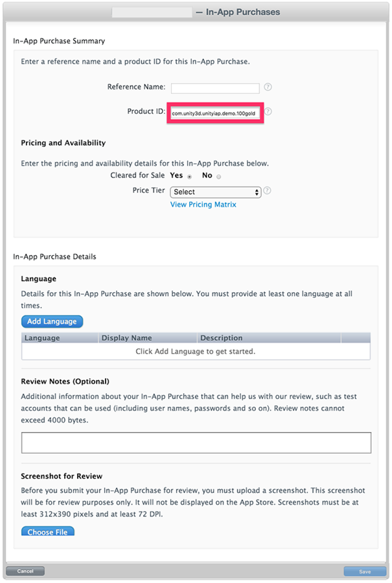Show help for the Price Tier dropdown
This screenshot has height=583, width=392.
[267, 190]
